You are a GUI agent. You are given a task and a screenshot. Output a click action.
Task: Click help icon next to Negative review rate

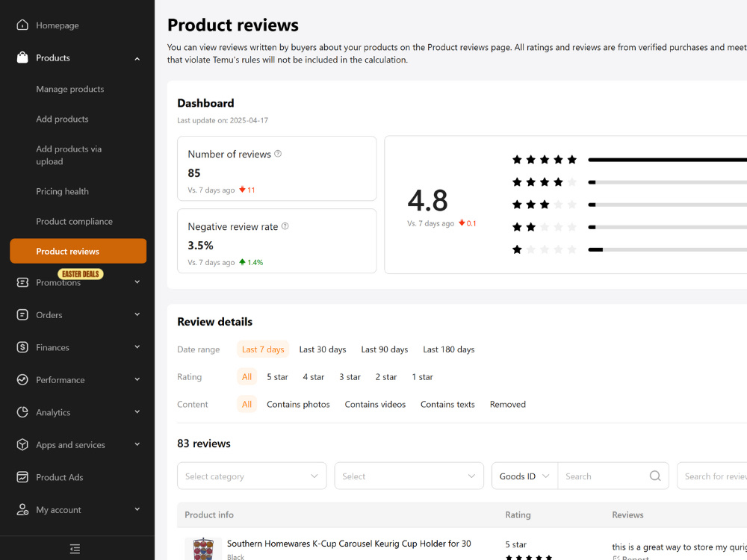point(285,226)
